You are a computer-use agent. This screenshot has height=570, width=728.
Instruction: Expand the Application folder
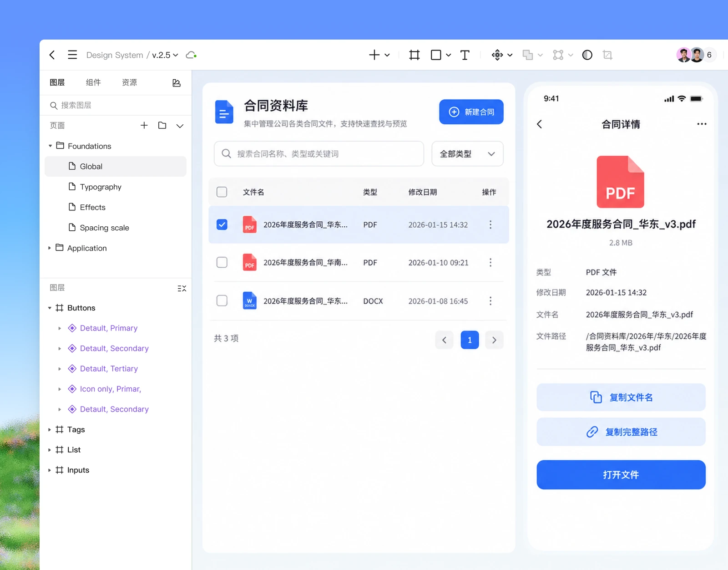click(x=50, y=248)
